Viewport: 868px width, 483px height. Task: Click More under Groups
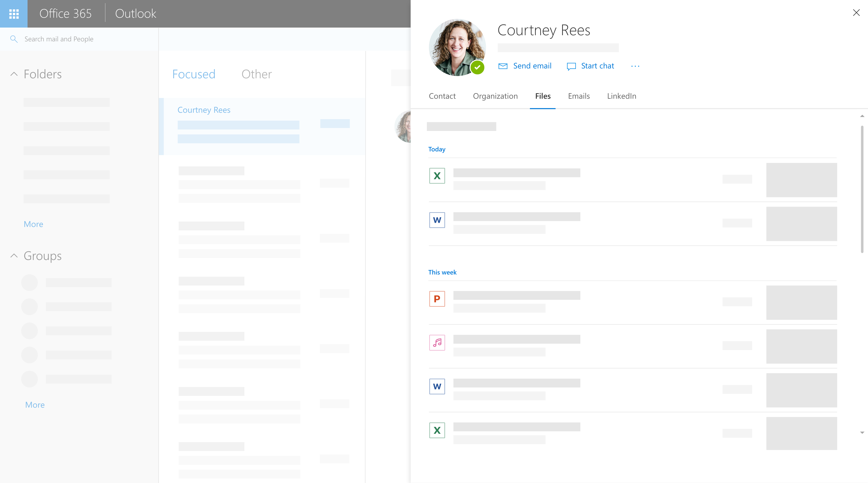tap(35, 405)
